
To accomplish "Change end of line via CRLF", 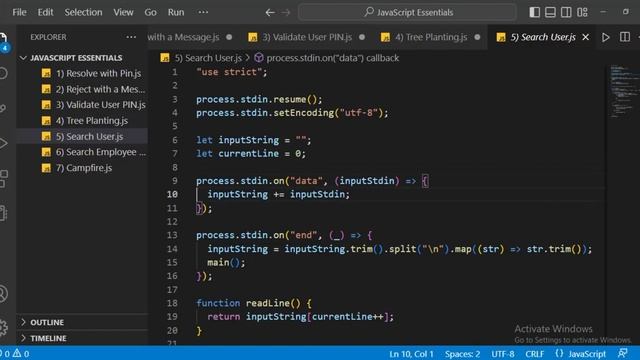I will pos(534,353).
